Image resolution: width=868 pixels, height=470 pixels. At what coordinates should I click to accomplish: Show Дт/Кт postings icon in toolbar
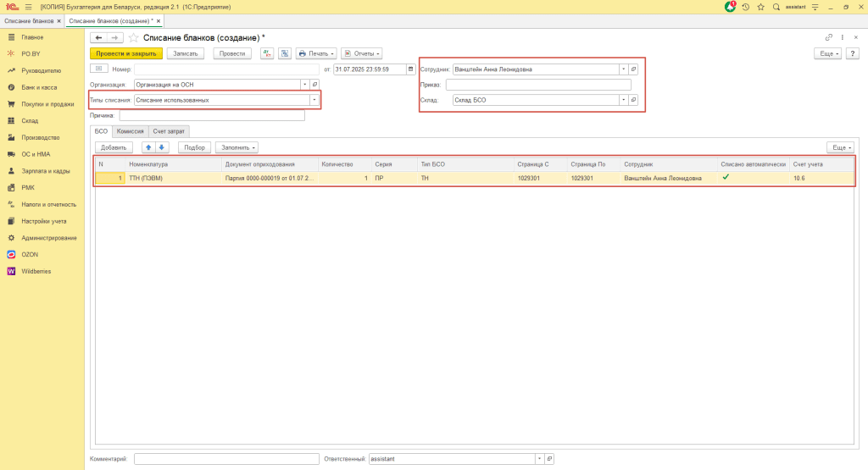pyautogui.click(x=267, y=53)
